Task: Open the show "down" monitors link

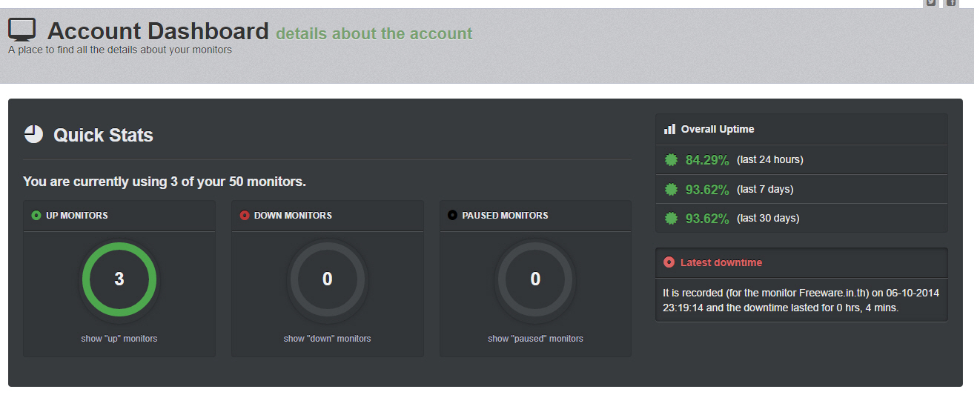Action: point(327,339)
